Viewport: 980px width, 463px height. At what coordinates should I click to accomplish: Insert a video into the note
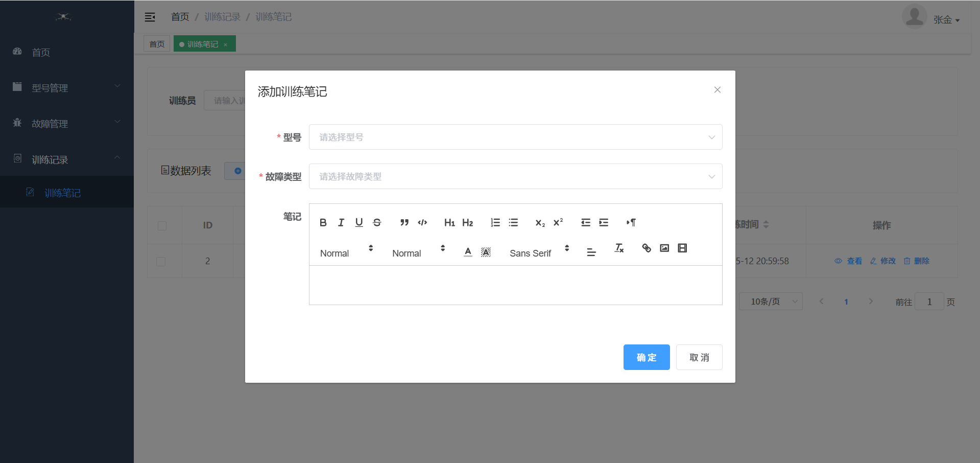[x=682, y=248]
